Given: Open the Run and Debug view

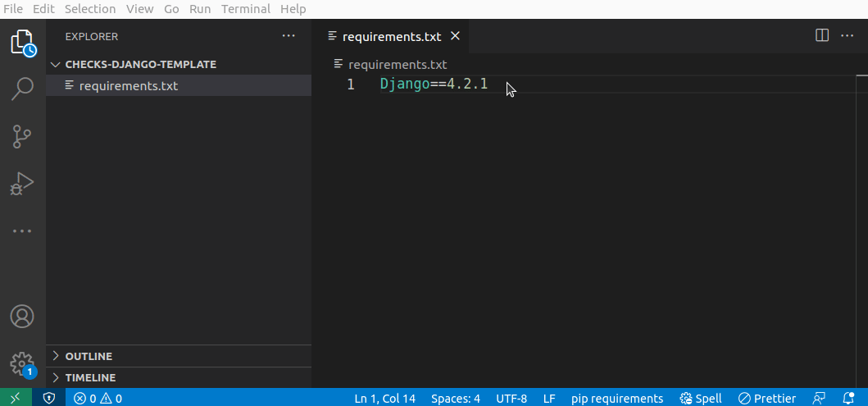Looking at the screenshot, I should [22, 184].
